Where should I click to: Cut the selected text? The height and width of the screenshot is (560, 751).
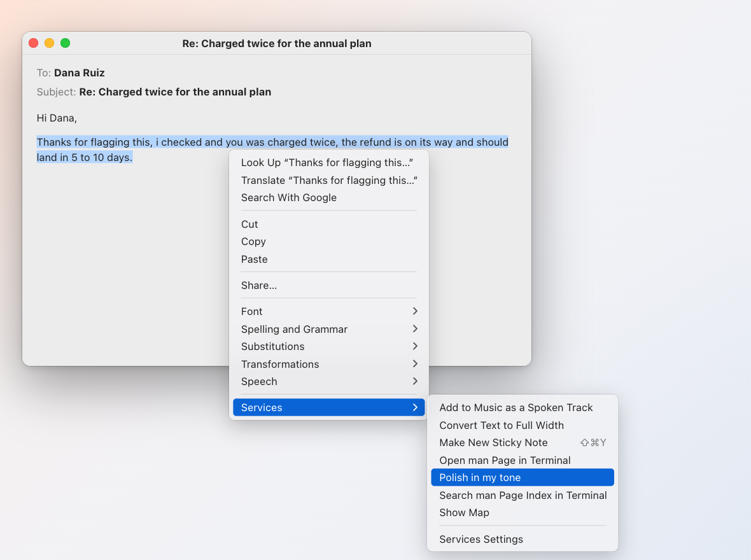pyautogui.click(x=328, y=224)
